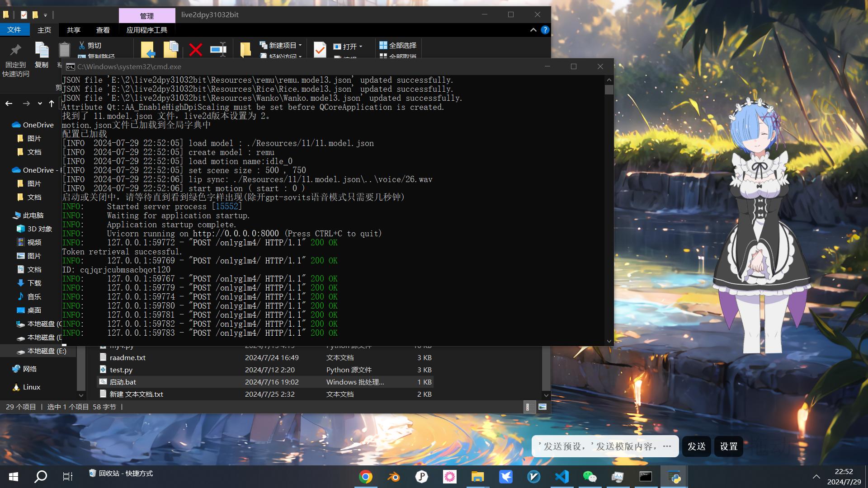Select This PC (此电脑) in sidebar
Viewport: 868px width, 488px height.
[28, 216]
